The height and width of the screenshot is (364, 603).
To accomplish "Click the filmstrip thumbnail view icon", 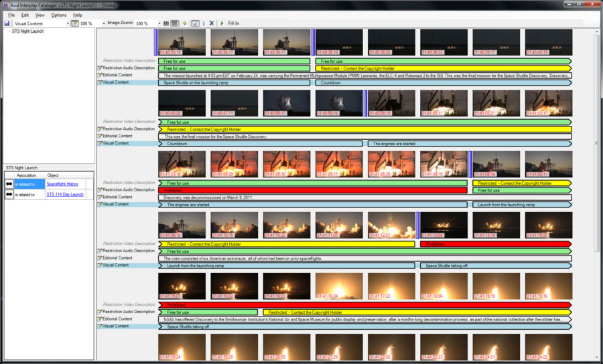I will (174, 23).
